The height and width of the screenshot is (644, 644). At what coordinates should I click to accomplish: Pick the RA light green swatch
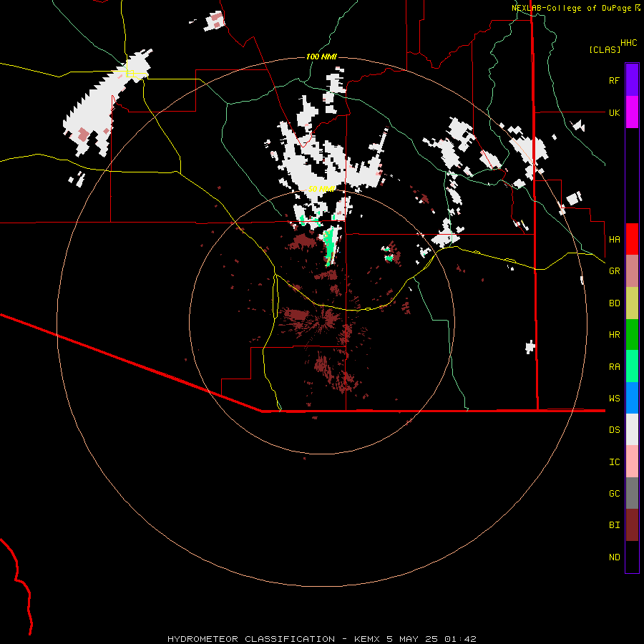click(x=632, y=366)
